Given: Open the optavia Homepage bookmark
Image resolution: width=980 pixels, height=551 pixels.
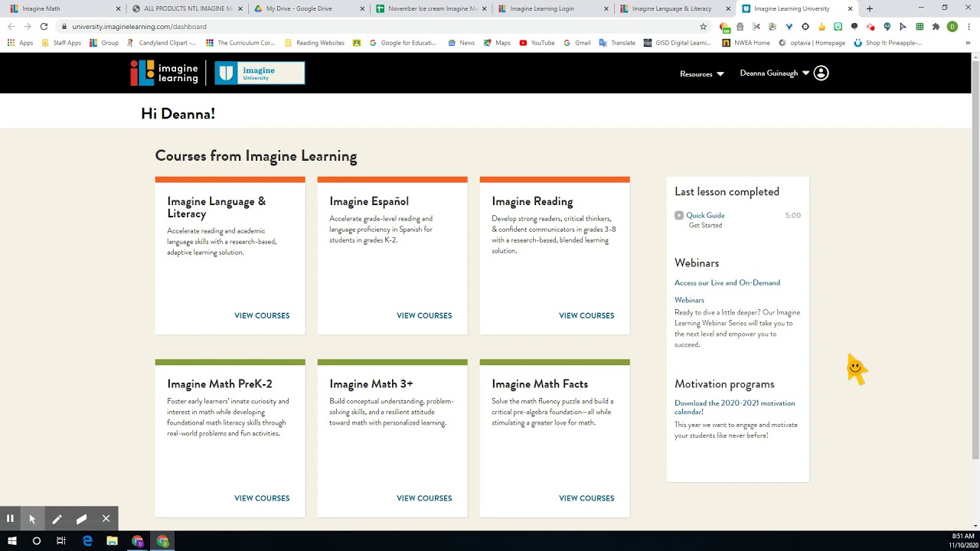Looking at the screenshot, I should point(812,43).
